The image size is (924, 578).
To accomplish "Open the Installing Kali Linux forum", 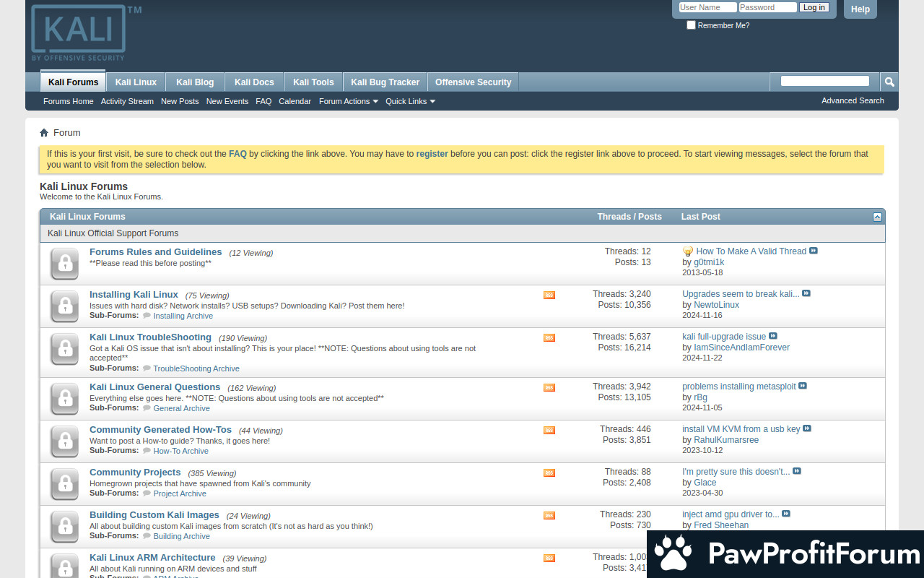I will 134,295.
